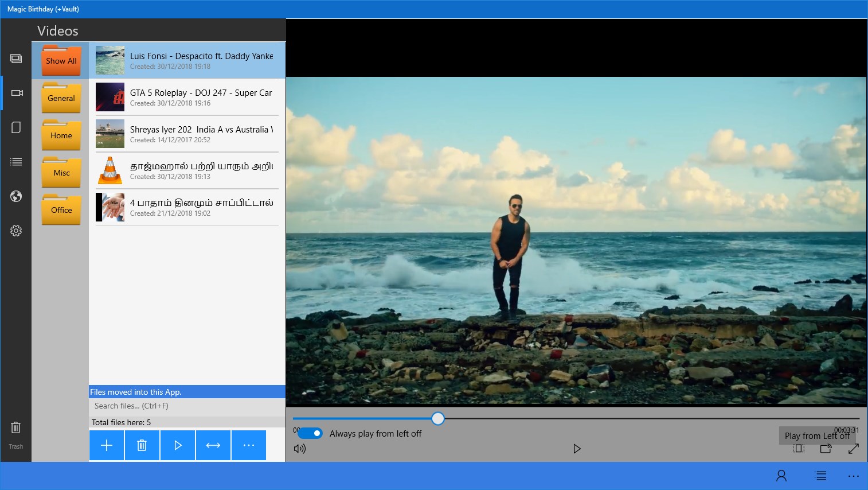868x490 pixels.
Task: Add a new file with plus button
Action: click(x=107, y=445)
